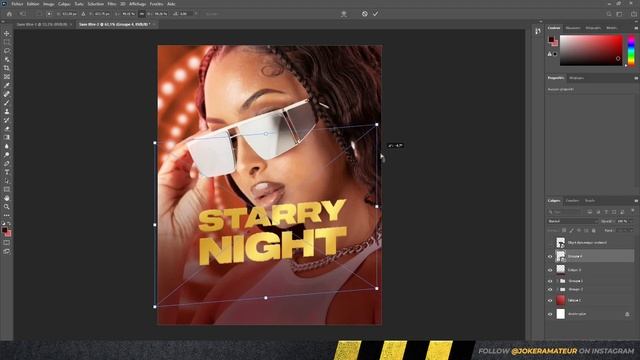Open the Edition menu
The width and height of the screenshot is (640, 360).
click(x=33, y=4)
